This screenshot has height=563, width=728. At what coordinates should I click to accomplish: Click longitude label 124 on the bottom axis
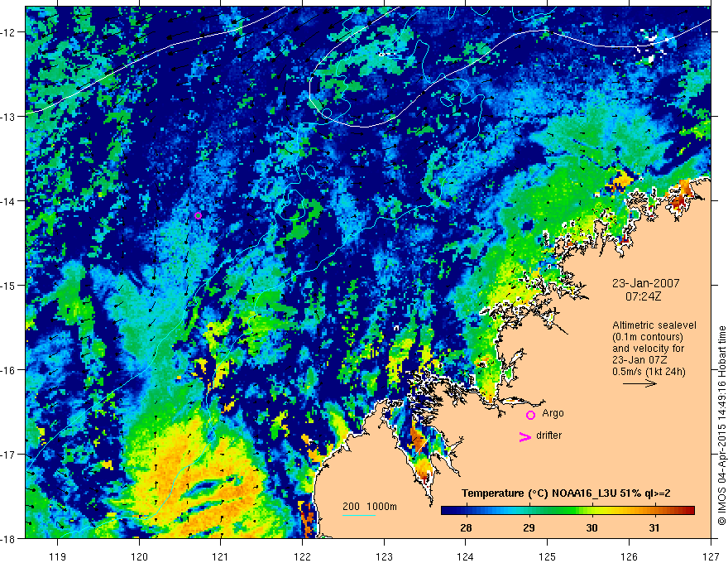point(466,556)
